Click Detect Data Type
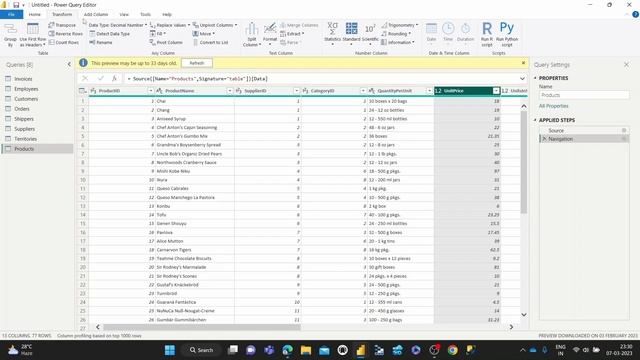Screen dimensions: 640x360 pyautogui.click(x=109, y=33)
